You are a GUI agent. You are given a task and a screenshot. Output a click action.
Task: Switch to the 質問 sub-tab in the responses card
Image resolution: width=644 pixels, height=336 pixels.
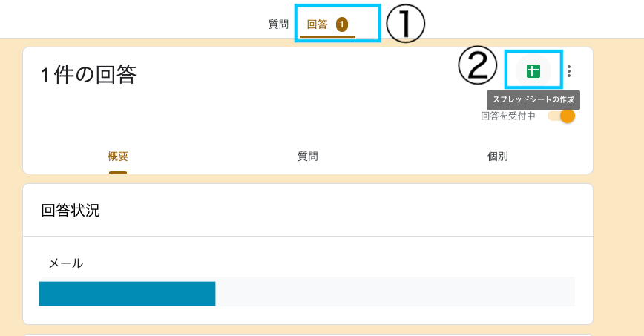tap(308, 156)
